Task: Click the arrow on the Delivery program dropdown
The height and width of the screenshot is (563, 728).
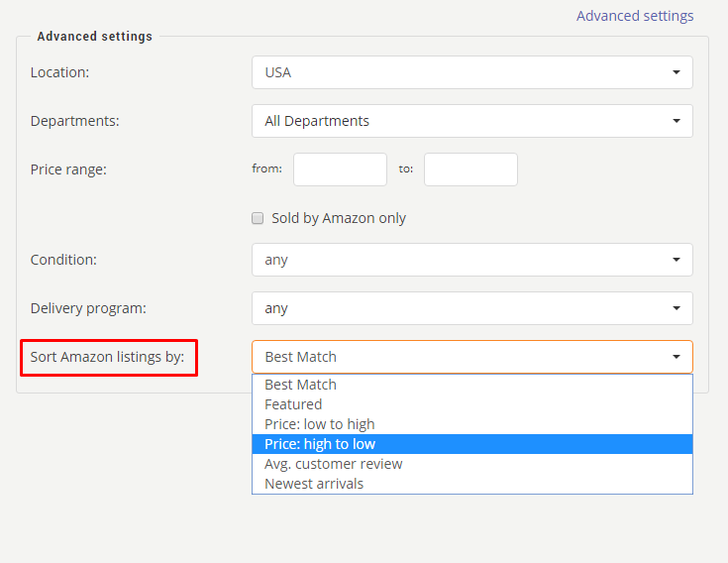Action: pos(676,308)
